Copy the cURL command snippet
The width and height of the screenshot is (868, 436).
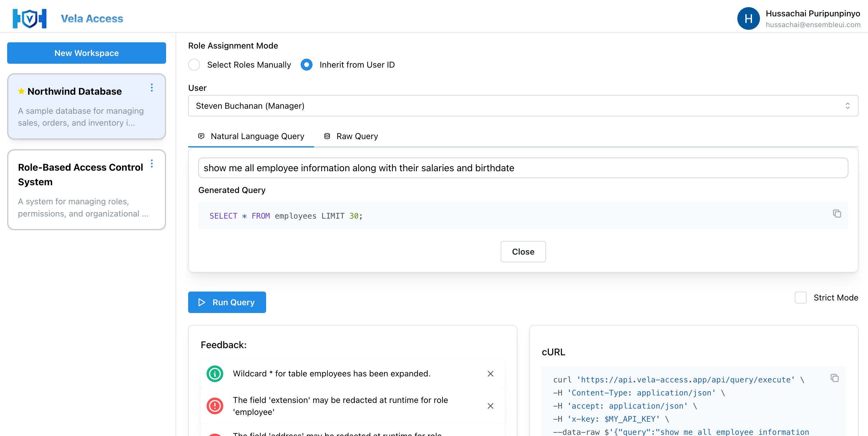(834, 378)
